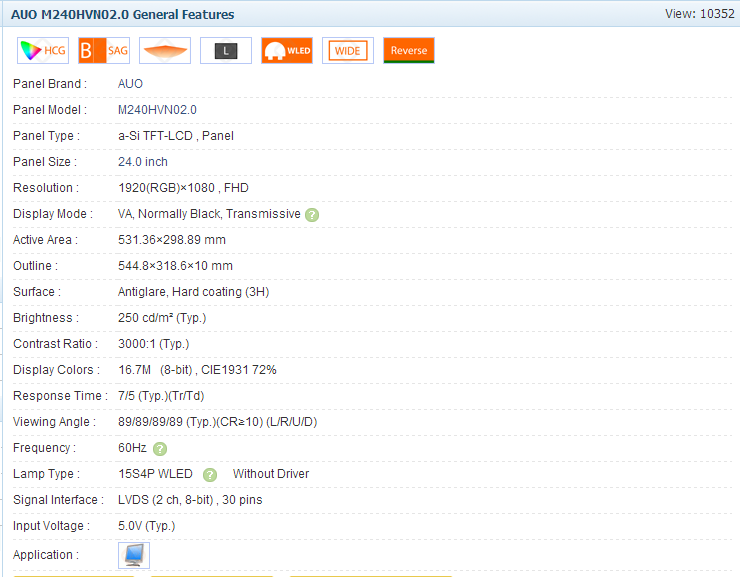Click the 'View: 10352' counter text

point(699,14)
